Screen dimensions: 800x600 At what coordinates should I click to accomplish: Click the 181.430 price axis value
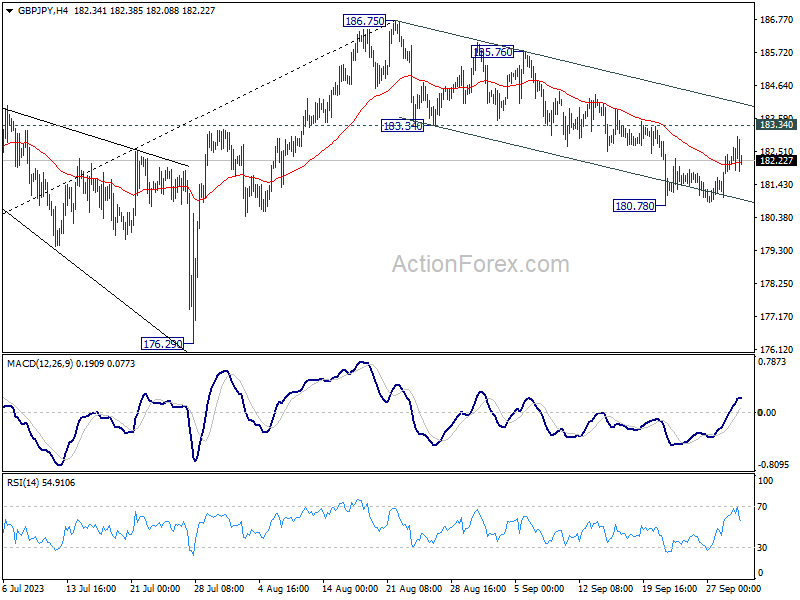pos(777,185)
